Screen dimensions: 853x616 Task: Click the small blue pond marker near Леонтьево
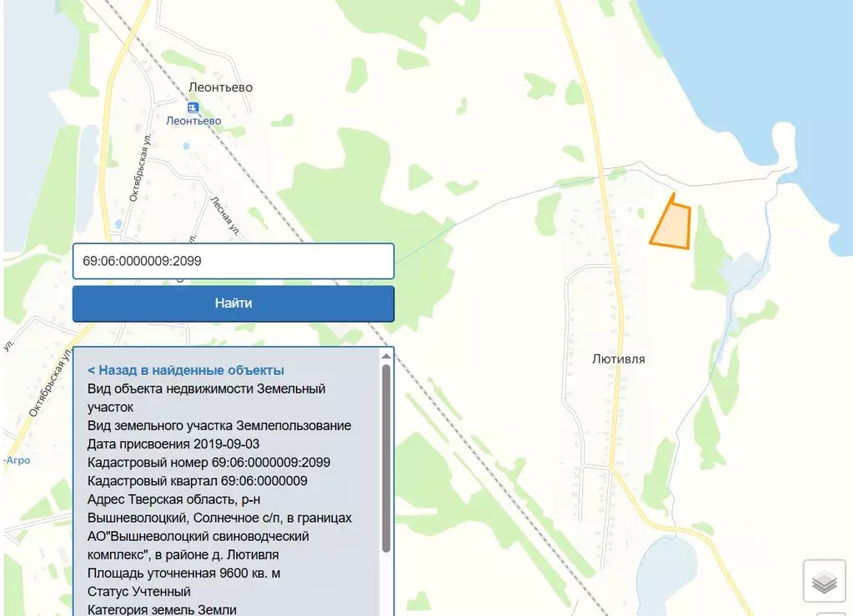(185, 146)
